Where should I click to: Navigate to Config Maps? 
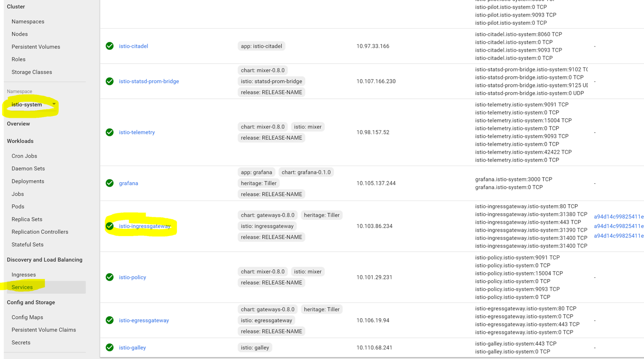[28, 317]
